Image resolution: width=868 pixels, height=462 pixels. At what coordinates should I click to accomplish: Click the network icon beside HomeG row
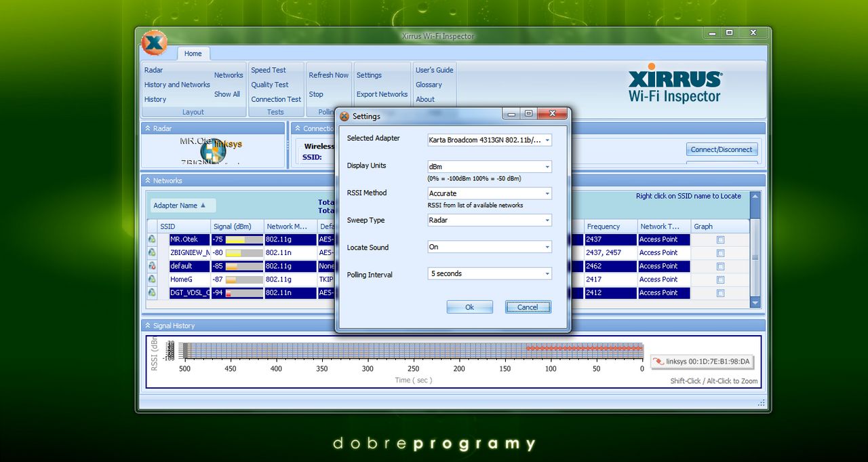(x=152, y=280)
